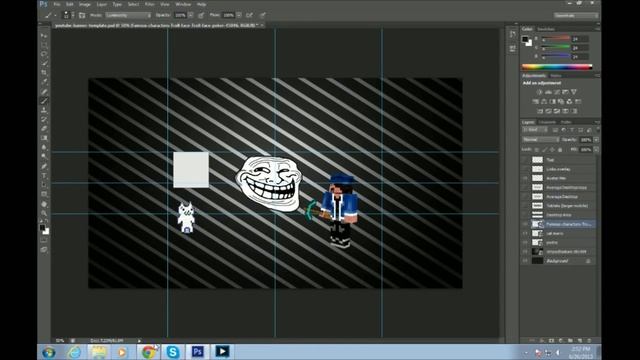Toggle layer filtering switch
This screenshot has width=640, height=360.
pyautogui.click(x=597, y=130)
